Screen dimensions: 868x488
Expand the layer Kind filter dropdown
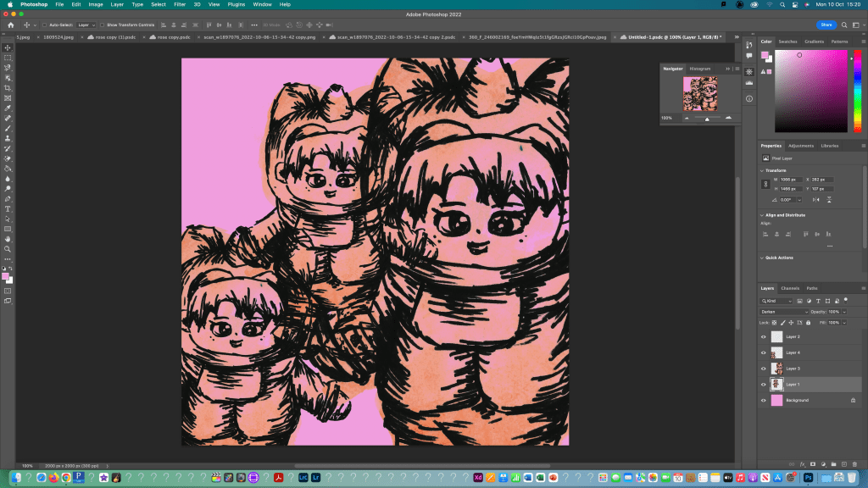(776, 301)
